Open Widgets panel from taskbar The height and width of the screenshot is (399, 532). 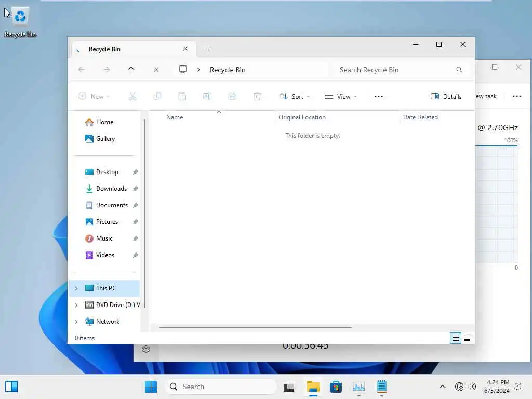(11, 387)
